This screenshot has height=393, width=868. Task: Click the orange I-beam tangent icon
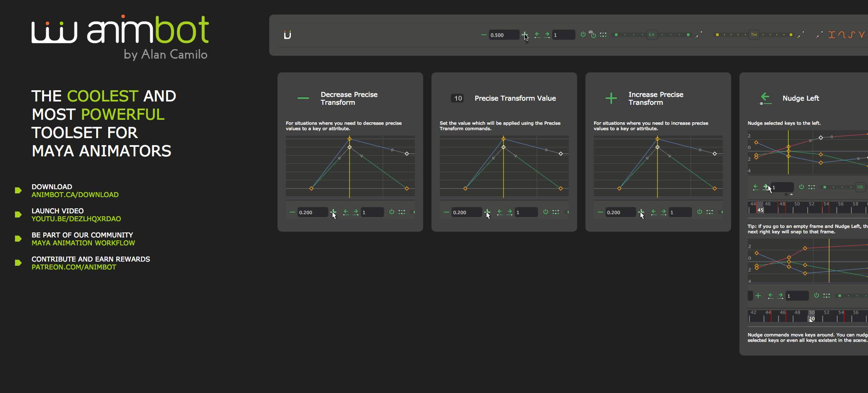click(x=832, y=35)
